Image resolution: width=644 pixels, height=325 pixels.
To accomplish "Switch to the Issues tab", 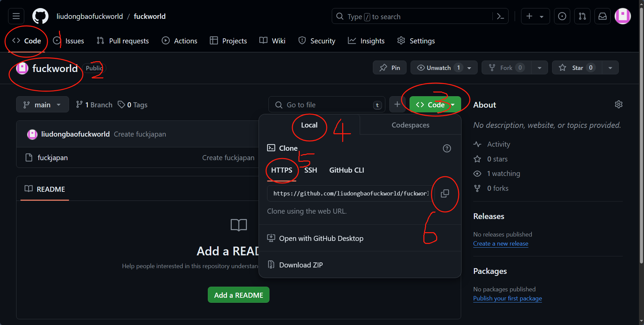I will pyautogui.click(x=69, y=41).
